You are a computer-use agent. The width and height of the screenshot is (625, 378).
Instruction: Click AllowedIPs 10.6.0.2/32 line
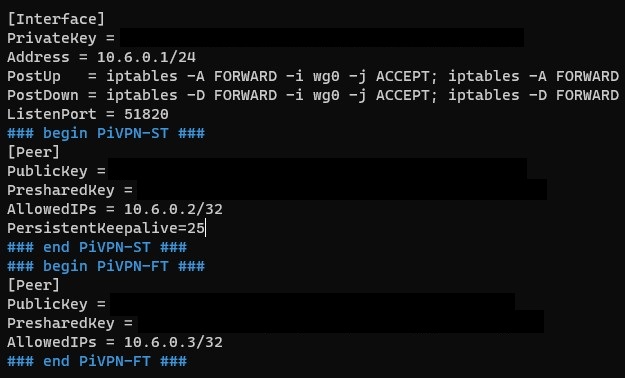click(115, 209)
